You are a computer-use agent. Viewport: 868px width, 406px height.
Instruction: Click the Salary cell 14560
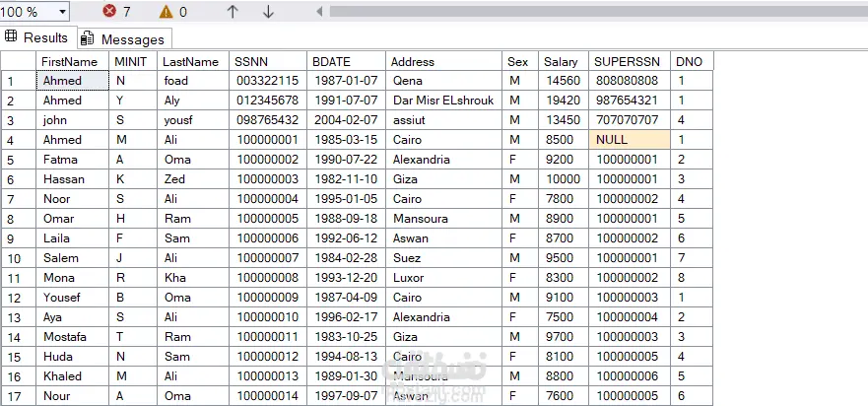coord(563,81)
